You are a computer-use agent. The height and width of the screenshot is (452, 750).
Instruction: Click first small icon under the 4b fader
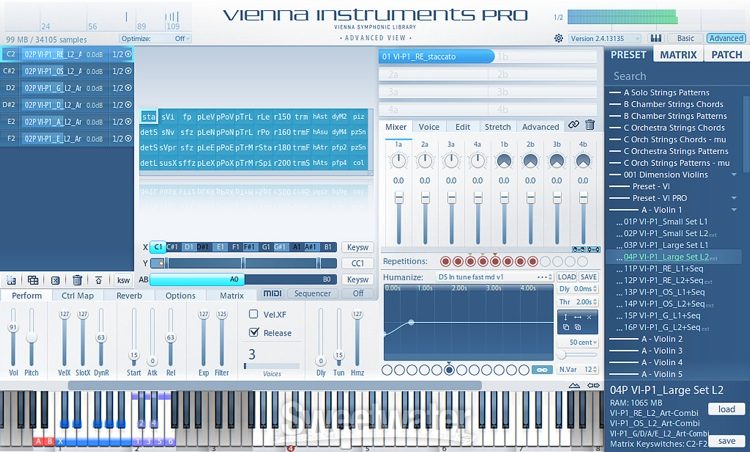click(x=578, y=250)
